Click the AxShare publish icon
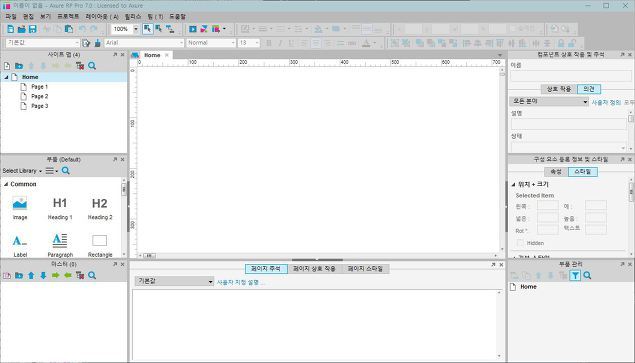This screenshot has height=363, width=635. tap(204, 29)
